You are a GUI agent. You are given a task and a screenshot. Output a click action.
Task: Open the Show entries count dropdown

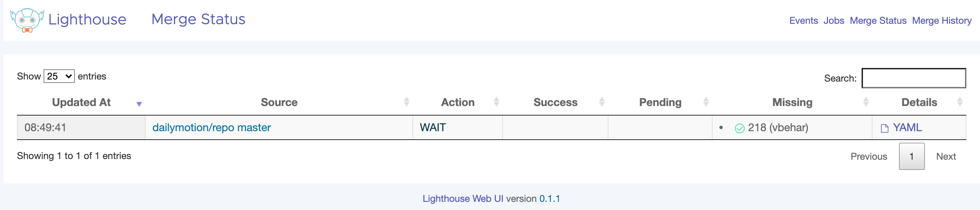tap(59, 76)
